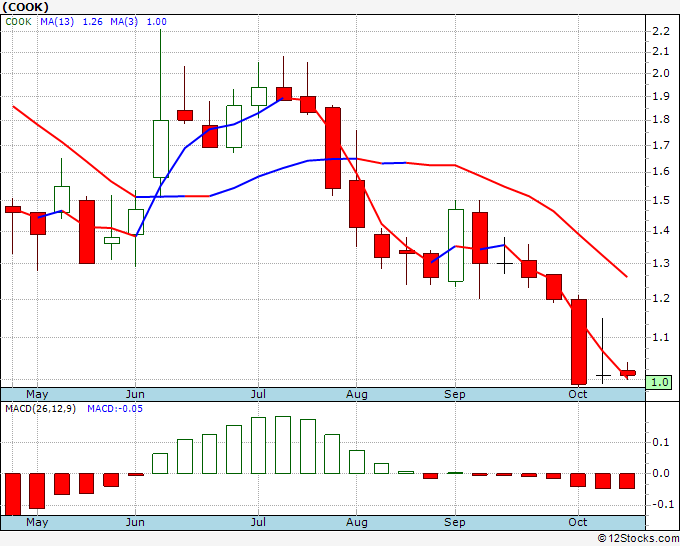
Task: Click Oct on the MACD panel's date axis
Action: point(578,522)
